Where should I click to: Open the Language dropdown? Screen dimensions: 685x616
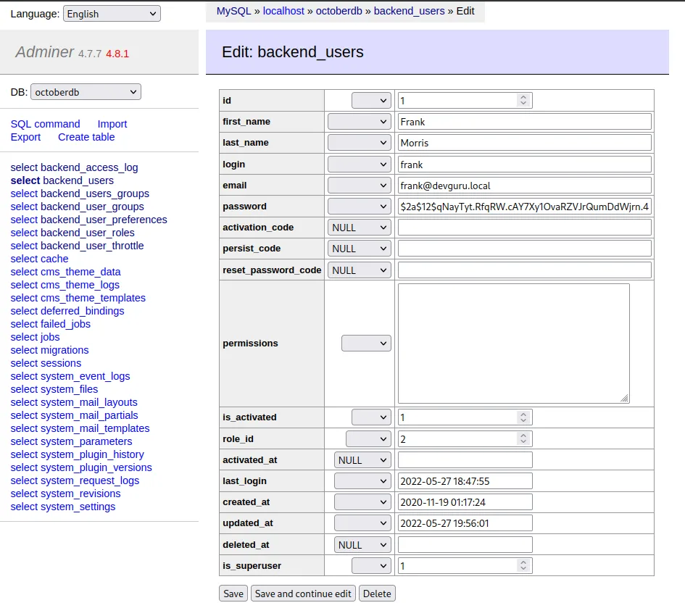pyautogui.click(x=112, y=14)
